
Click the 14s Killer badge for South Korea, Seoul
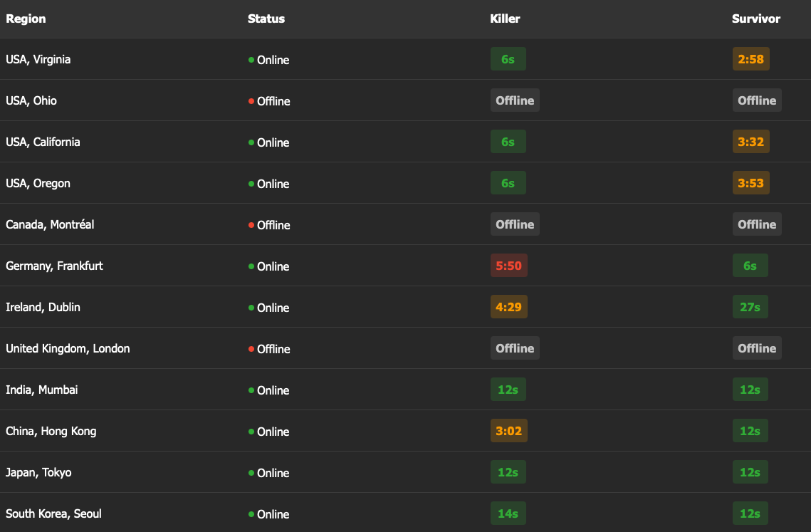(508, 513)
